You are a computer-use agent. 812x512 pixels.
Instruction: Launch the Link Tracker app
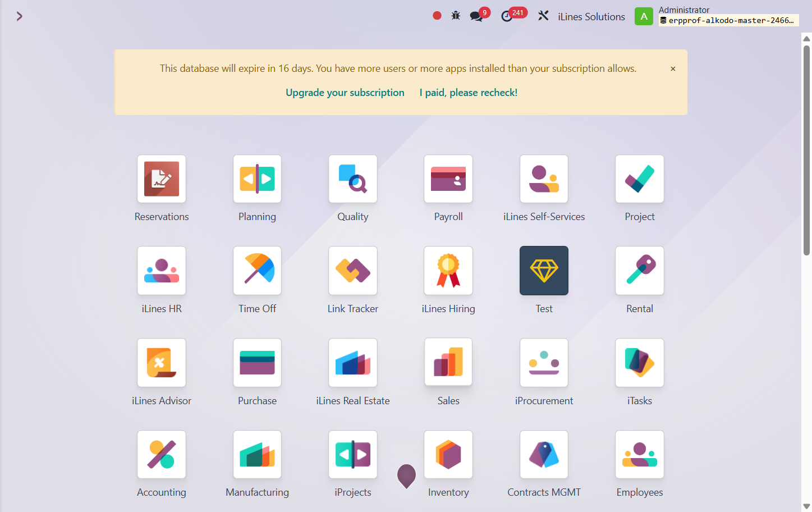coord(353,271)
